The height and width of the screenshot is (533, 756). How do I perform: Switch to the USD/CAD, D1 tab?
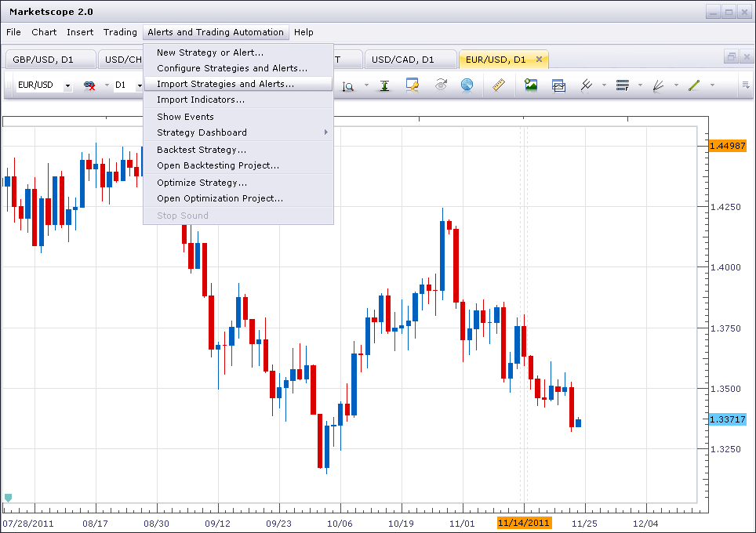(410, 60)
